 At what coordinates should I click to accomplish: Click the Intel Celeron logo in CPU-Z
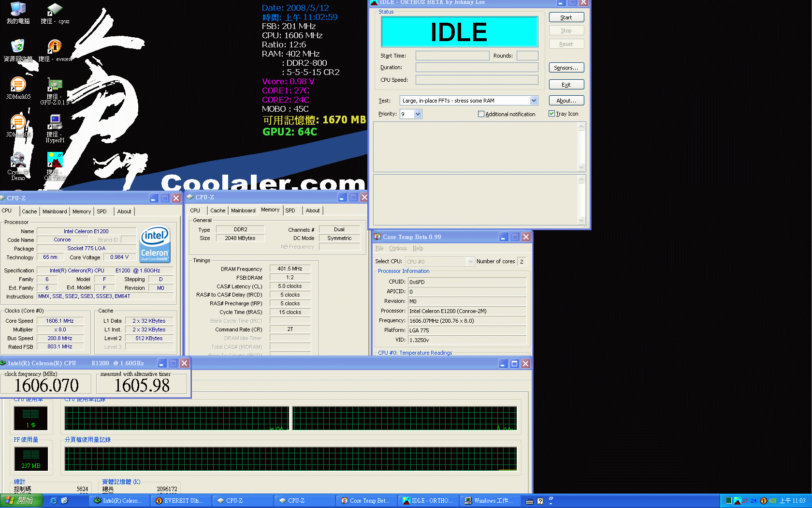pos(155,244)
